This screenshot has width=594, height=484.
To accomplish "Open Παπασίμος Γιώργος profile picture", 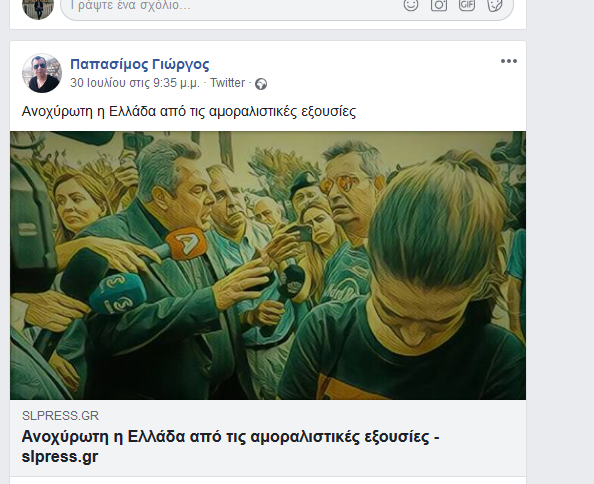I will (x=42, y=73).
